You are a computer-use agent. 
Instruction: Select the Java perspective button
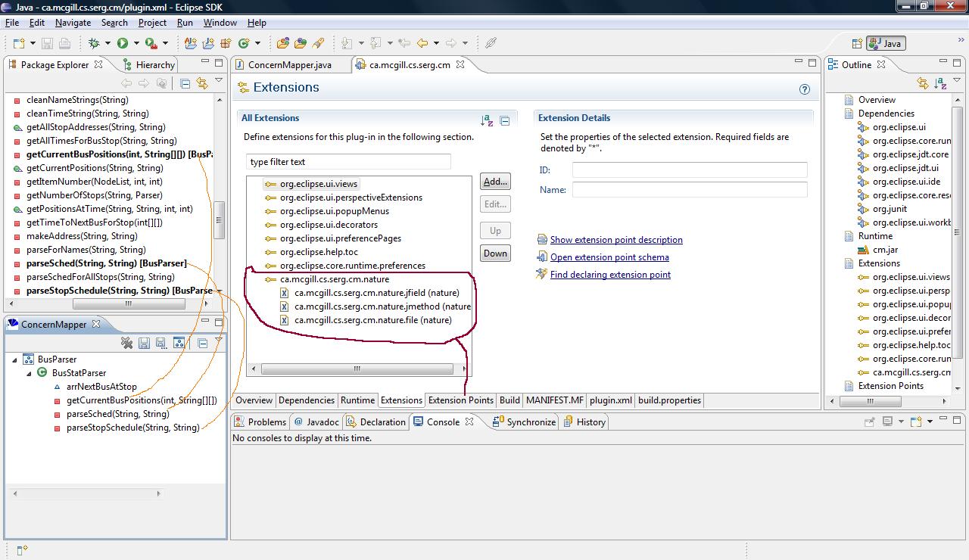(886, 44)
